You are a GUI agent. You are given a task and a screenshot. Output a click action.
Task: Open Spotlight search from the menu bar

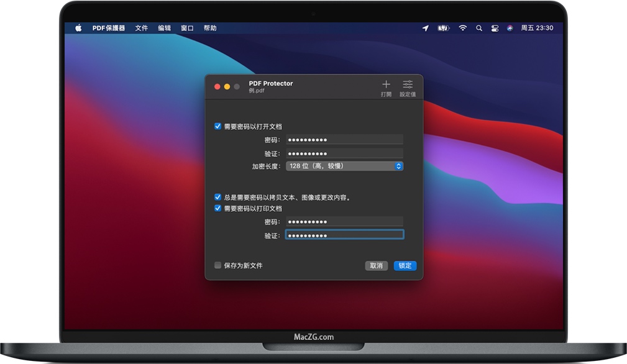click(479, 28)
